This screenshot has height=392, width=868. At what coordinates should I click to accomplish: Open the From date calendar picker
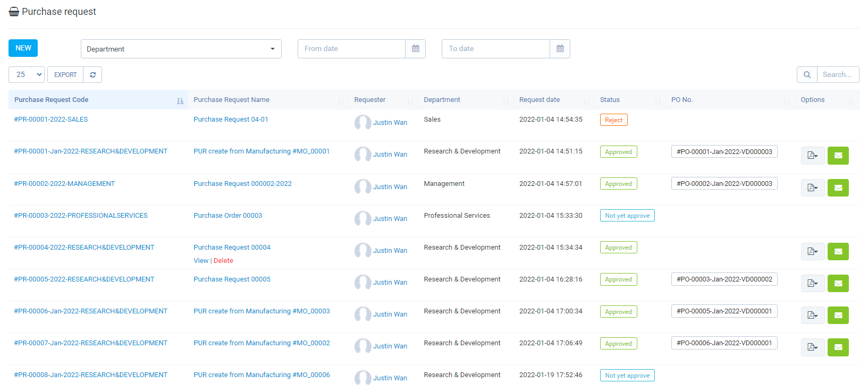(x=415, y=49)
